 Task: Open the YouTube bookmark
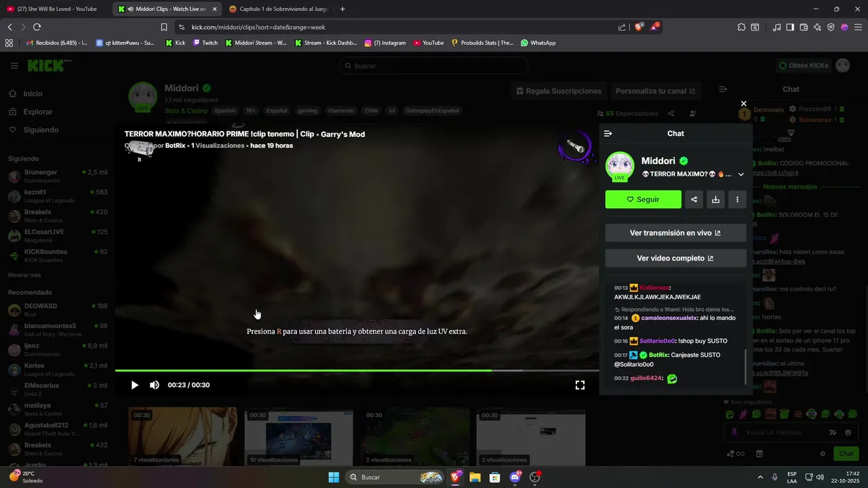(x=429, y=43)
